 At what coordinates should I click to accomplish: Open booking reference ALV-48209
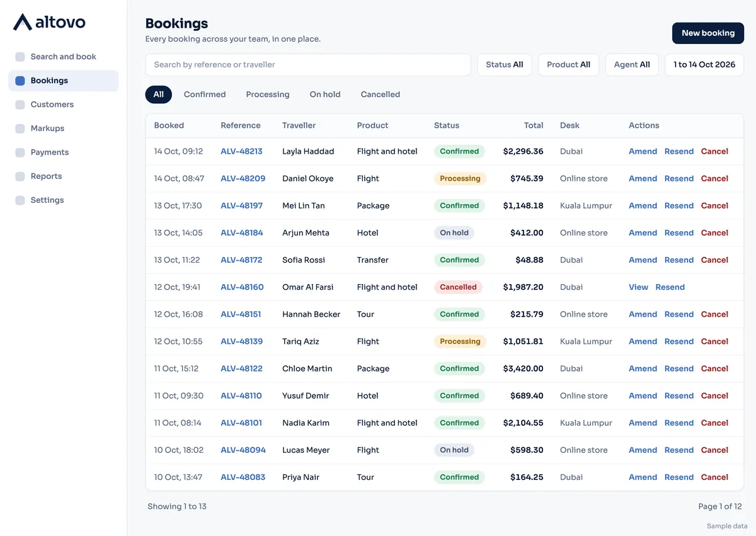[243, 178]
